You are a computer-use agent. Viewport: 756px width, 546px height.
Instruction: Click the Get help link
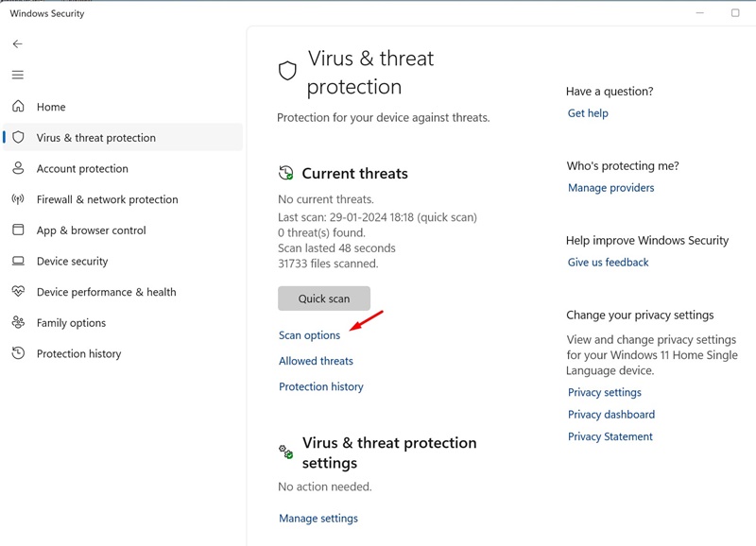[588, 113]
